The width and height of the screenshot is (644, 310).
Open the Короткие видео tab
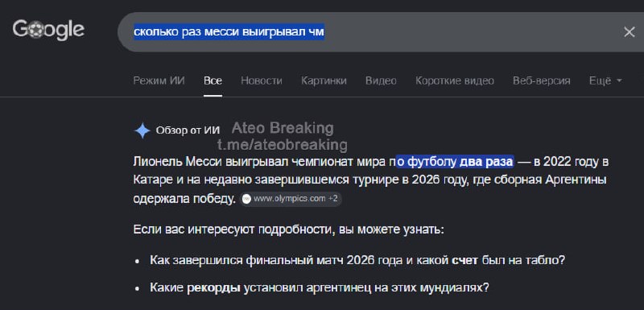(x=455, y=81)
